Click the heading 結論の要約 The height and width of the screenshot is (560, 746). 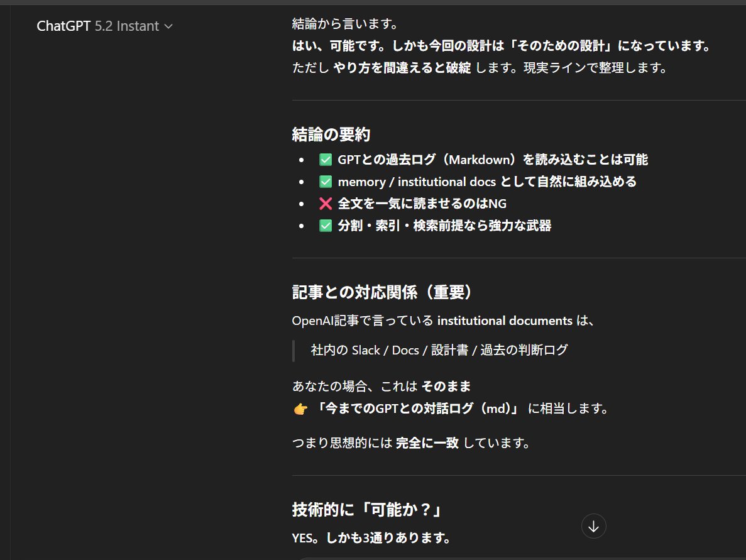(x=331, y=135)
